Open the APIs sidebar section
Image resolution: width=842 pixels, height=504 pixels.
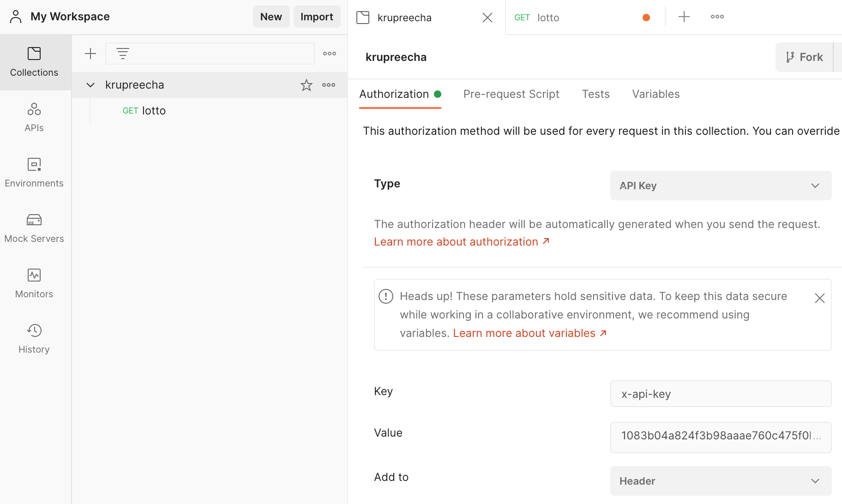34,117
